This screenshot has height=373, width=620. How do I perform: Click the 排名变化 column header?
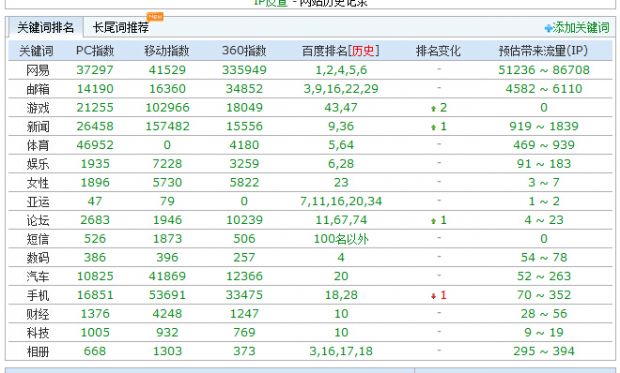438,51
